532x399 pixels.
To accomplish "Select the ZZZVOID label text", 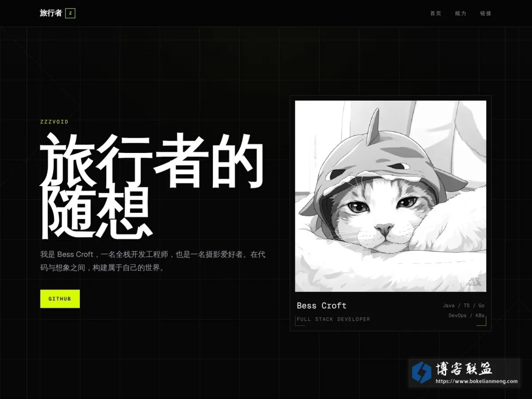I will click(54, 122).
